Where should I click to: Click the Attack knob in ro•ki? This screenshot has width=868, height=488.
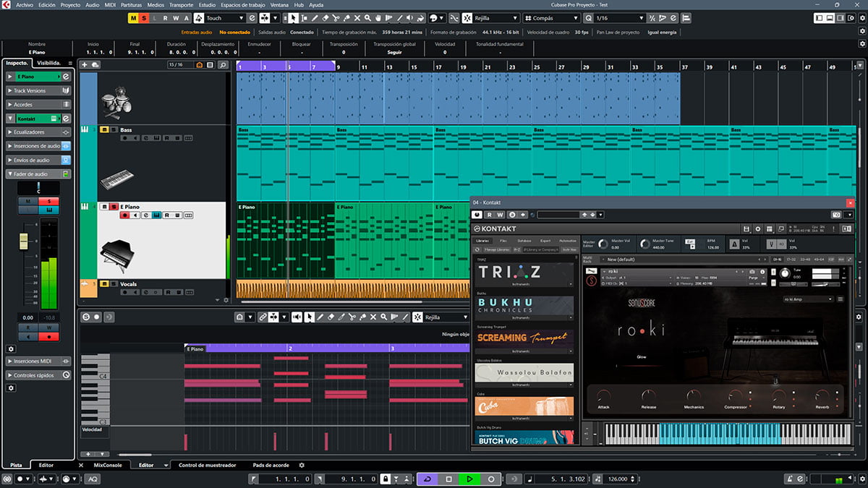tap(603, 396)
